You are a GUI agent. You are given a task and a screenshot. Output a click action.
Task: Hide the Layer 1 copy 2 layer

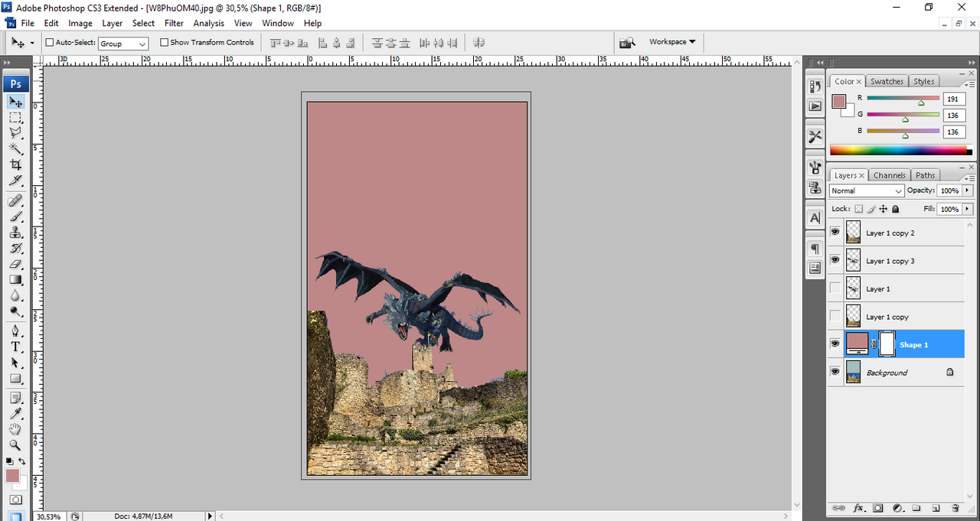(835, 233)
